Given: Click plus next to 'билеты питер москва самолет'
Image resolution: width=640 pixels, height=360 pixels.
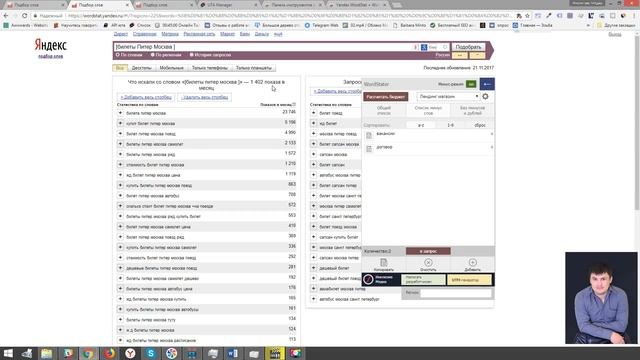Looking at the screenshot, I should (120, 144).
